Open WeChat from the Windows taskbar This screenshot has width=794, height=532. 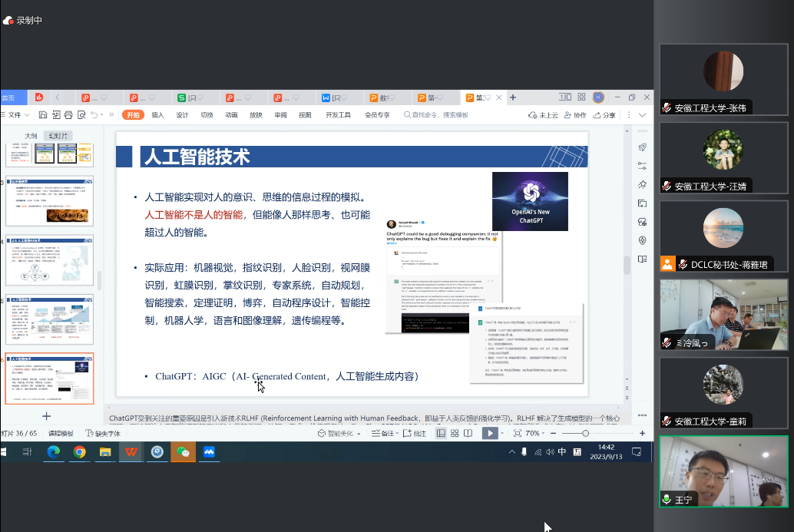click(x=183, y=452)
